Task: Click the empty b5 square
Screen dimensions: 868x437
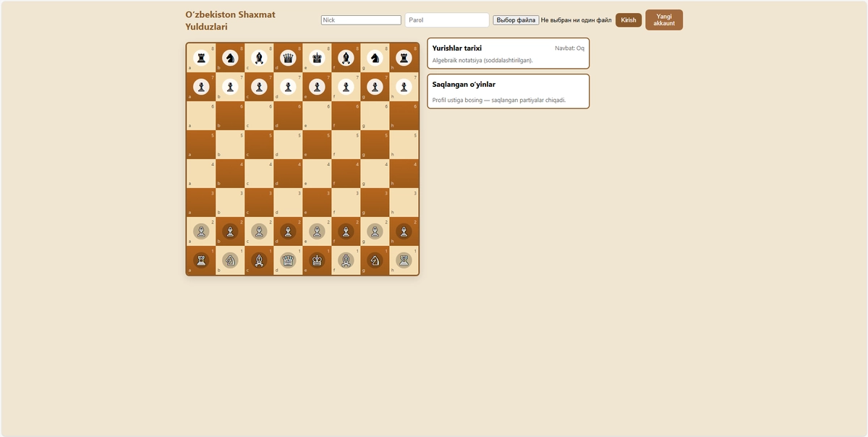Action: click(230, 145)
